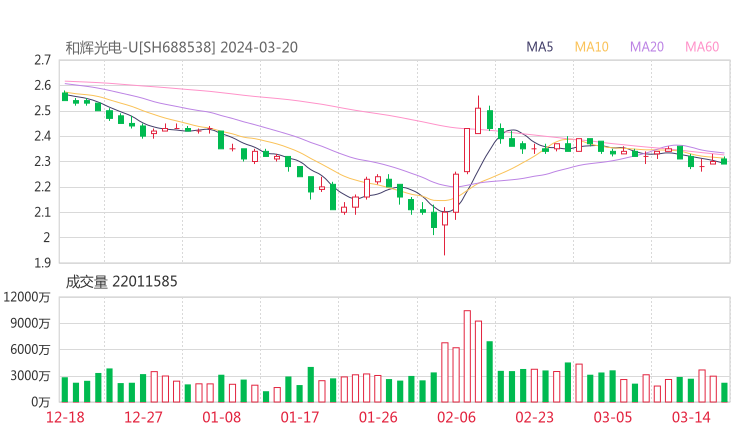
Task: Click the MA10 legend label
Action: pos(591,47)
